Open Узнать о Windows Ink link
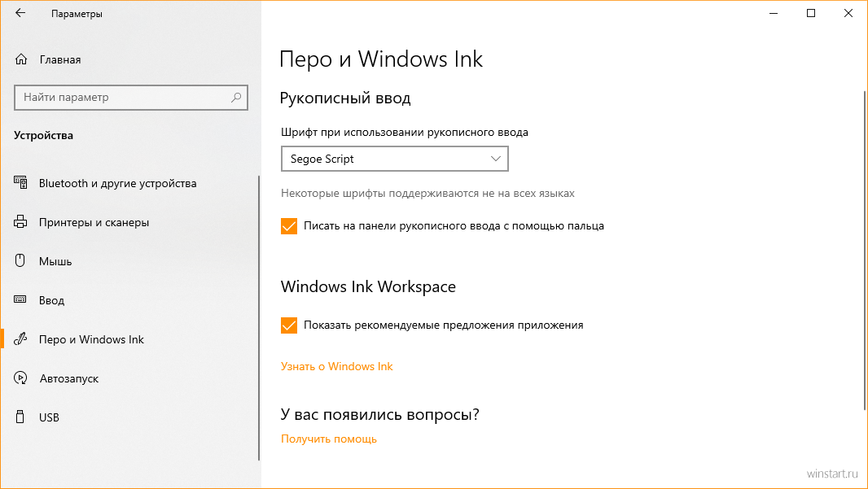This screenshot has width=868, height=489. pyautogui.click(x=336, y=366)
